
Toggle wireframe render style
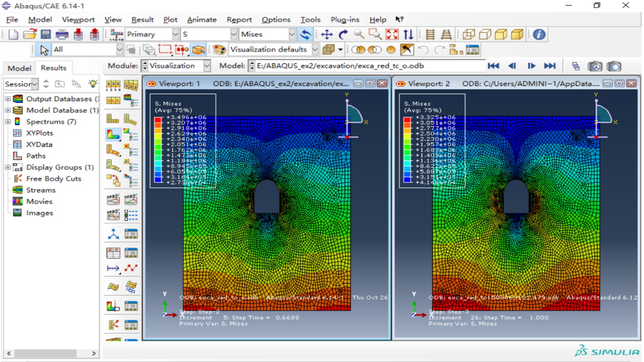[x=469, y=34]
